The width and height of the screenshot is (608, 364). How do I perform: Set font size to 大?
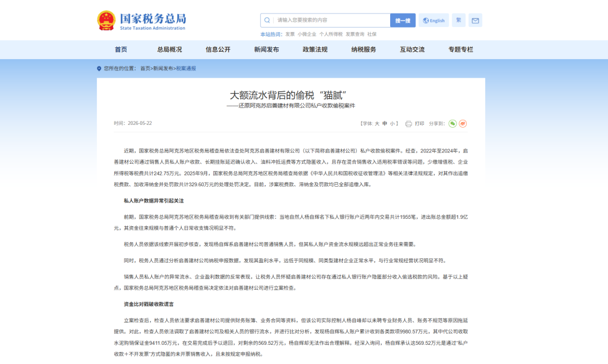tap(377, 124)
